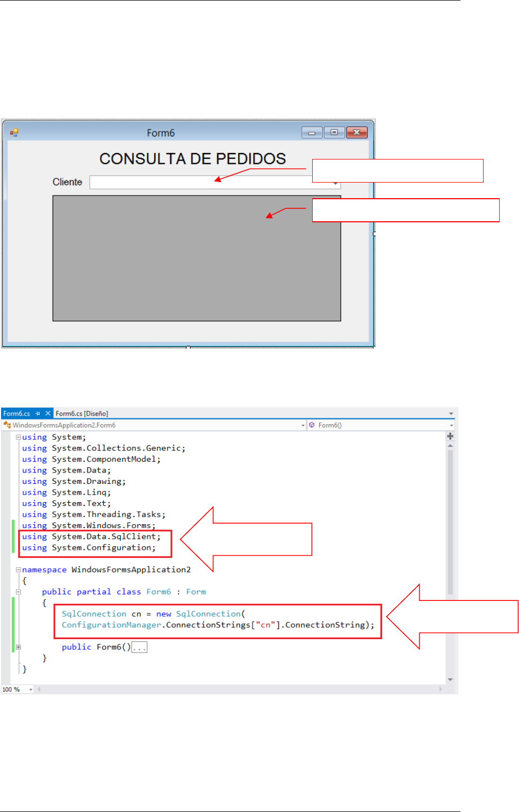The image size is (519, 812).
Task: Click the editor split window icon
Action: point(450,436)
